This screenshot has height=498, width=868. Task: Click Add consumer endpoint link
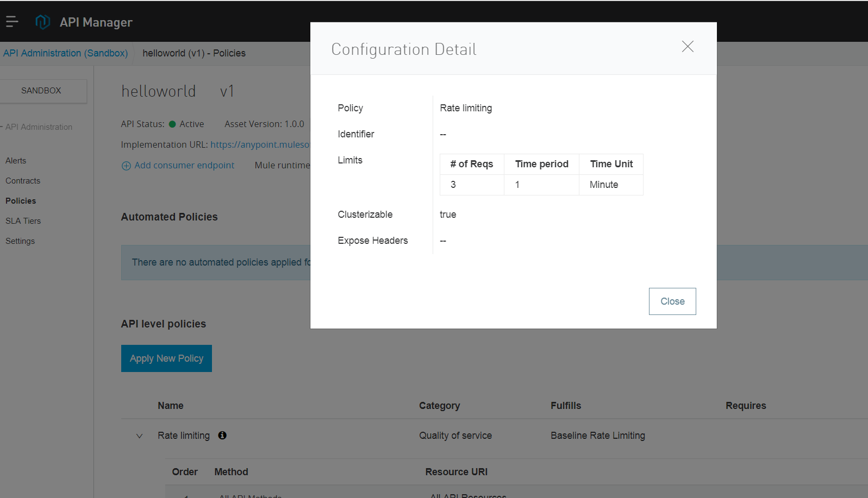point(184,166)
